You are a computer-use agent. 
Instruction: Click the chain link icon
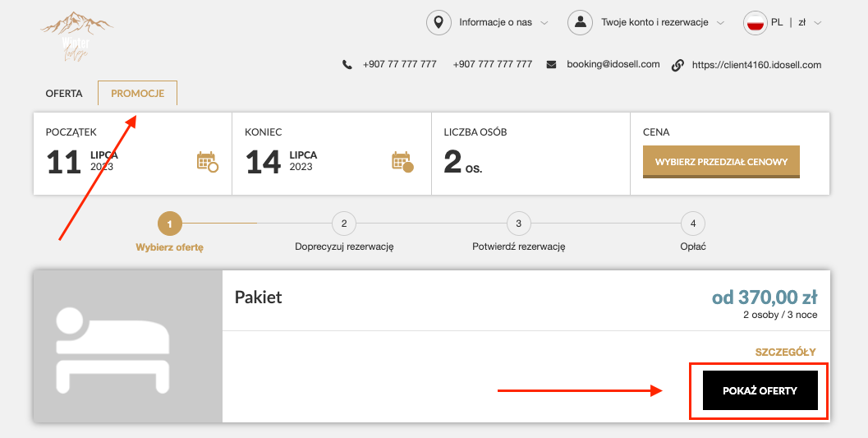[677, 66]
